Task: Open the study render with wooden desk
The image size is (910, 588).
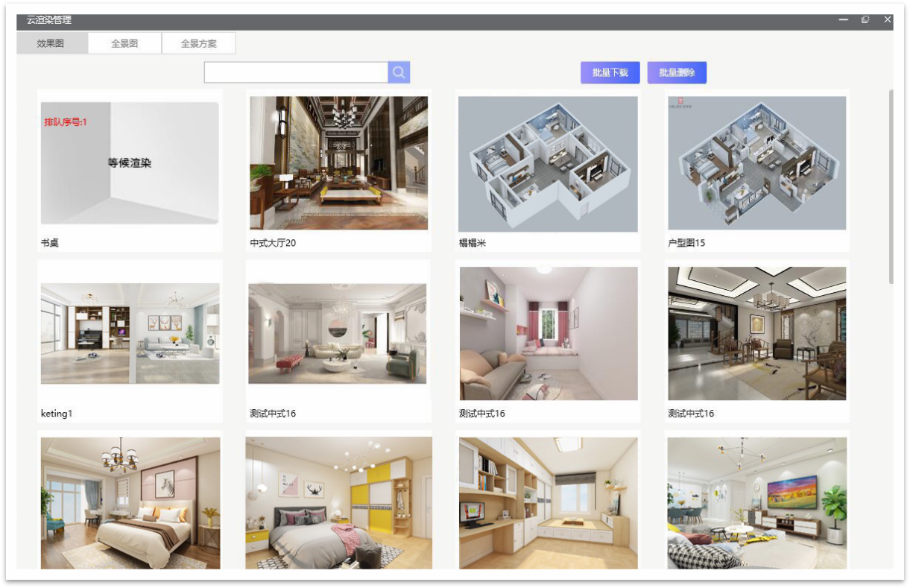Action: [549, 503]
